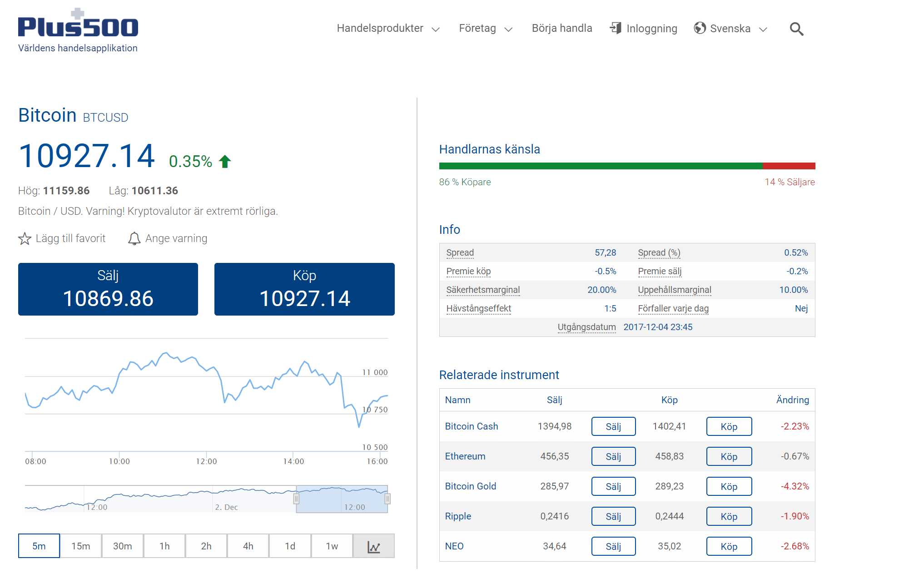Viewport: 899px width, 588px height.
Task: Click the 2017-12-04 23:45 expiry value
Action: pyautogui.click(x=658, y=327)
